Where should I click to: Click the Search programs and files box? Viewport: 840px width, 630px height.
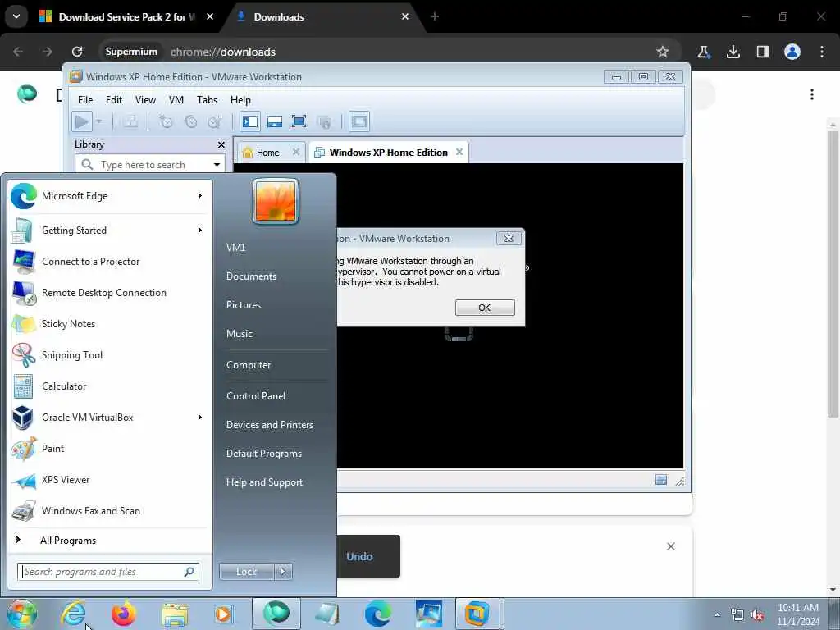coord(107,572)
